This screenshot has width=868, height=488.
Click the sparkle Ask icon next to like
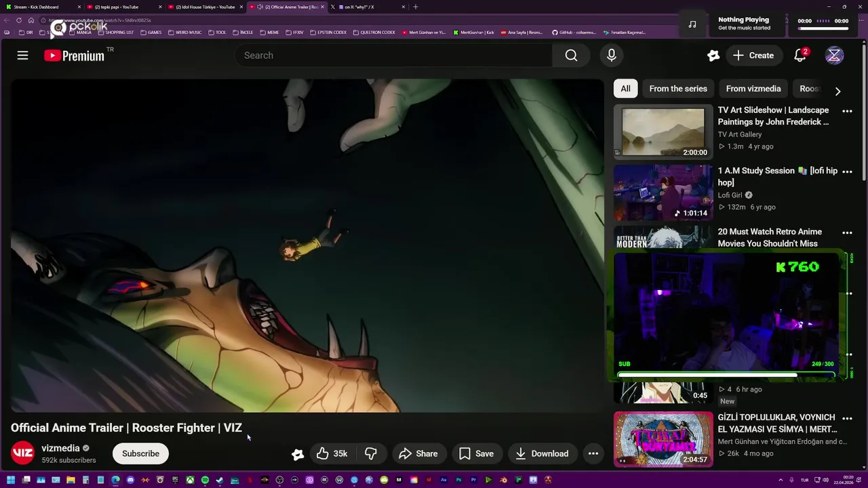297,454
